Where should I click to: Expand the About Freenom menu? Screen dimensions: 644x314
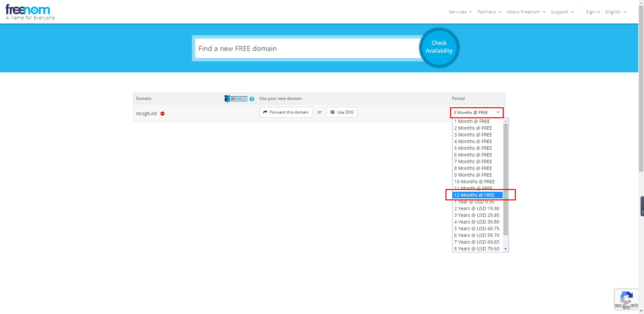(526, 12)
